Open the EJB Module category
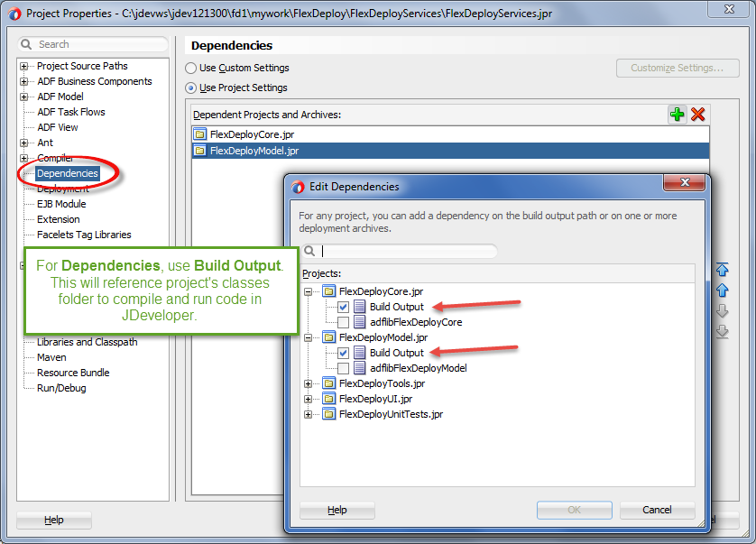Viewport: 756px width, 544px height. coord(61,204)
